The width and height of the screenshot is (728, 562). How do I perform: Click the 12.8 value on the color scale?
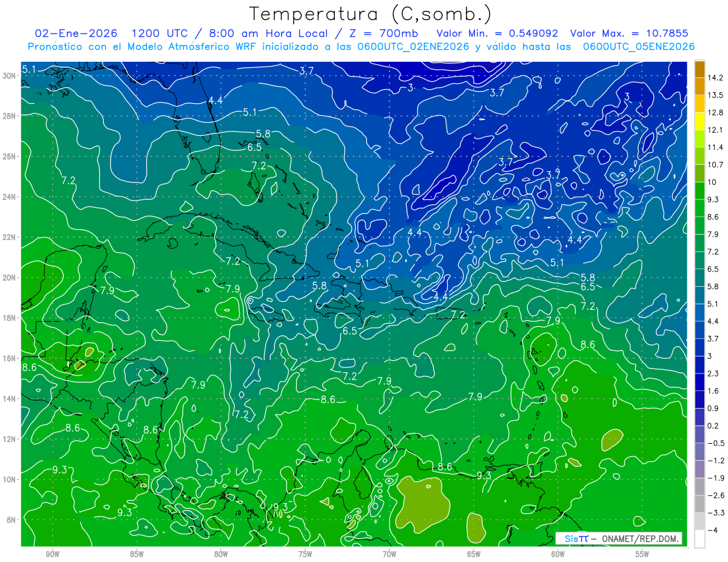point(716,113)
